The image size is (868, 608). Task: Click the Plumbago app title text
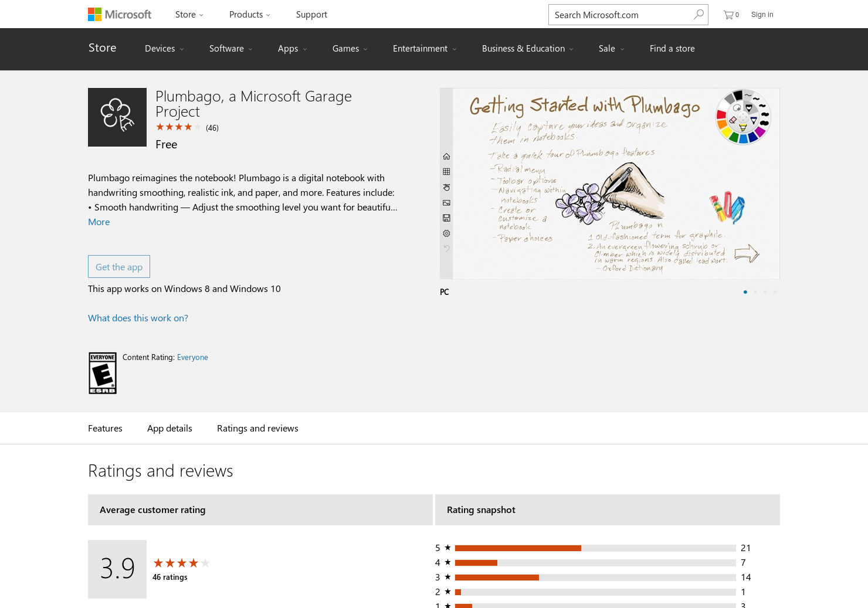coord(253,104)
